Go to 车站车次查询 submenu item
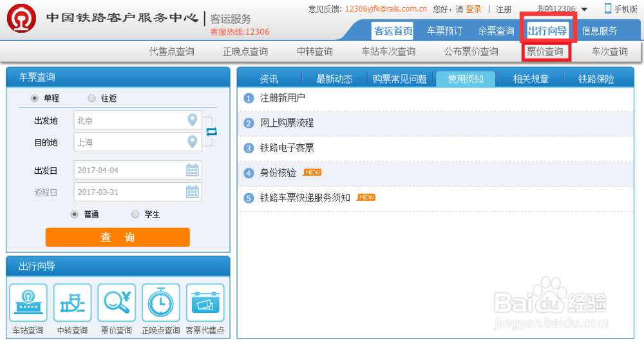 [388, 51]
